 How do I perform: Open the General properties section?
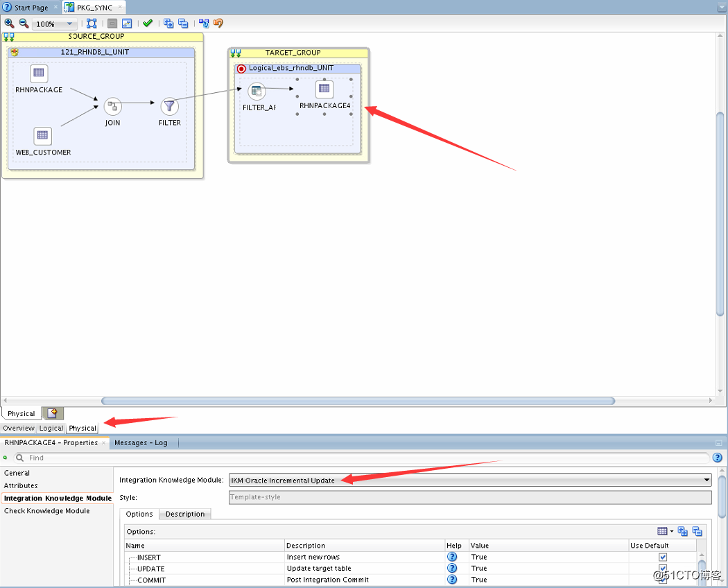(17, 473)
